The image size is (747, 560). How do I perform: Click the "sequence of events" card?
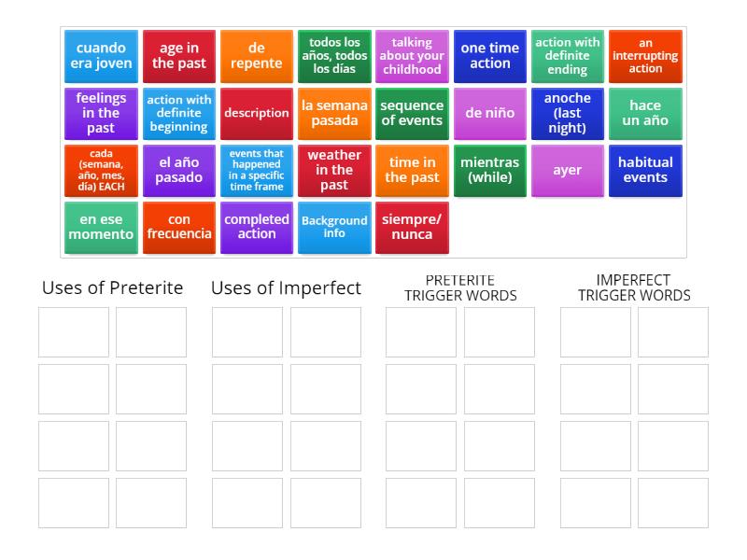click(412, 114)
